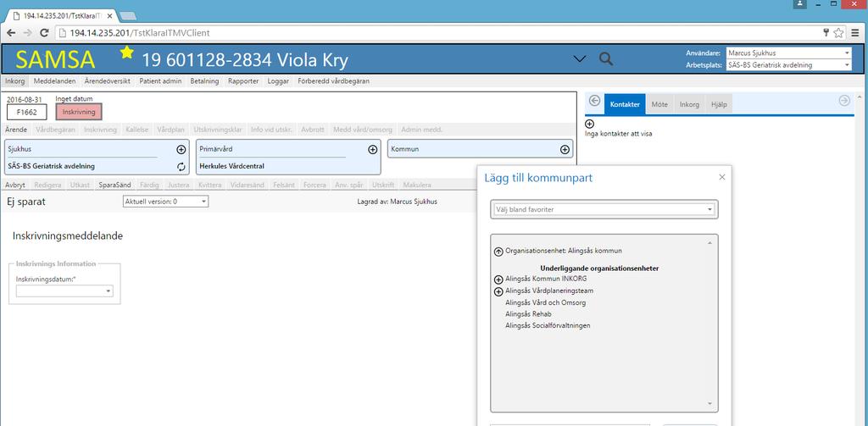Refresh SÄS-BS Geriatrisk avdelning with circular arrows
868x426 pixels.
click(x=181, y=166)
